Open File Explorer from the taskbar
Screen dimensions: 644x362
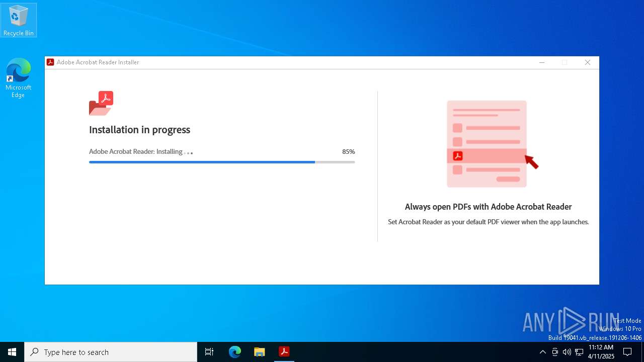pyautogui.click(x=260, y=352)
